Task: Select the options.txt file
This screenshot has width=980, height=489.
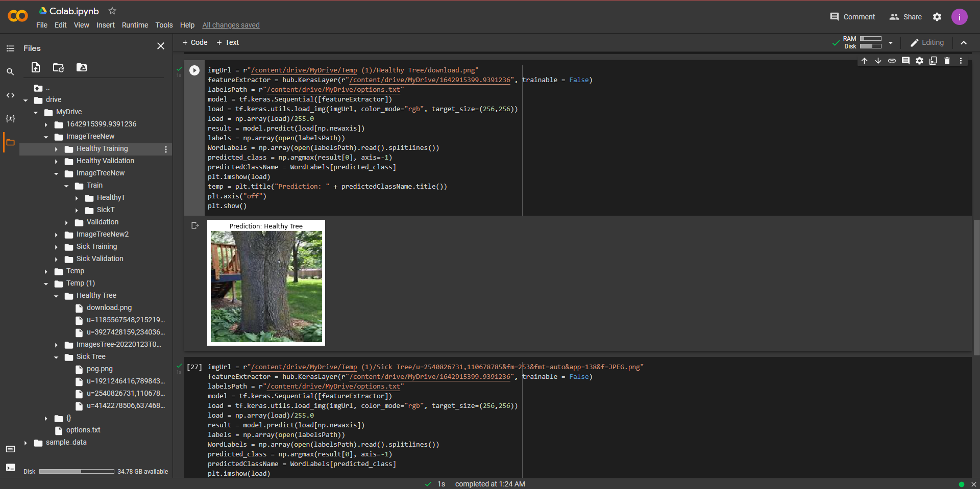Action: coord(83,430)
